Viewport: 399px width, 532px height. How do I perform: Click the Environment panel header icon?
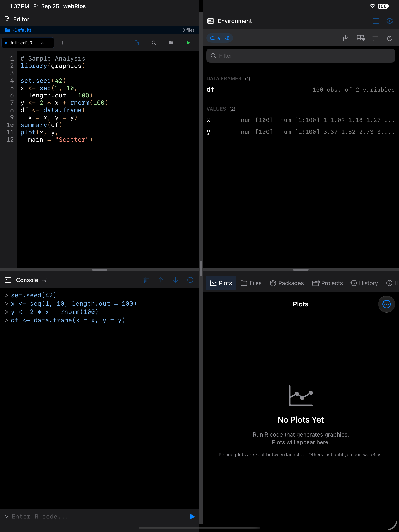click(211, 21)
